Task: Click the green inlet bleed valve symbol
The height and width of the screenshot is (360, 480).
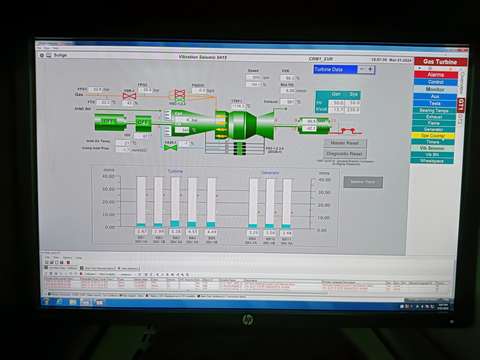Action: coord(170,147)
